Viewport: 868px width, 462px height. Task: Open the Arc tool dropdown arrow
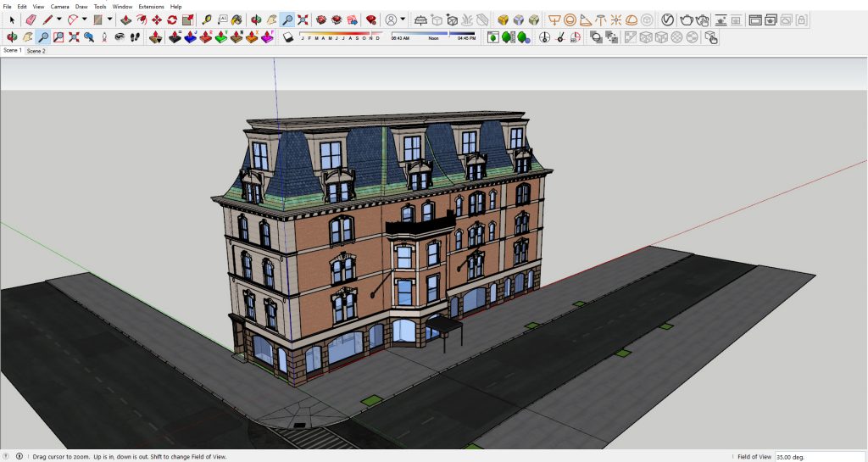pyautogui.click(x=85, y=19)
